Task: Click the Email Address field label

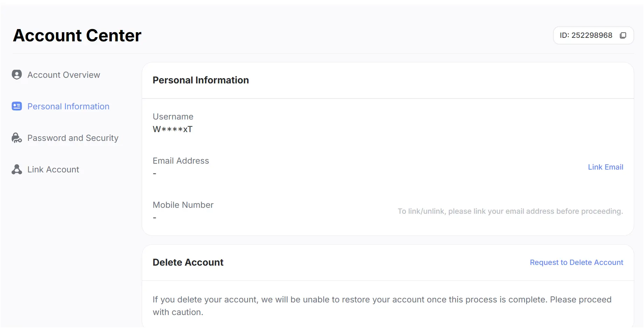Action: click(181, 161)
